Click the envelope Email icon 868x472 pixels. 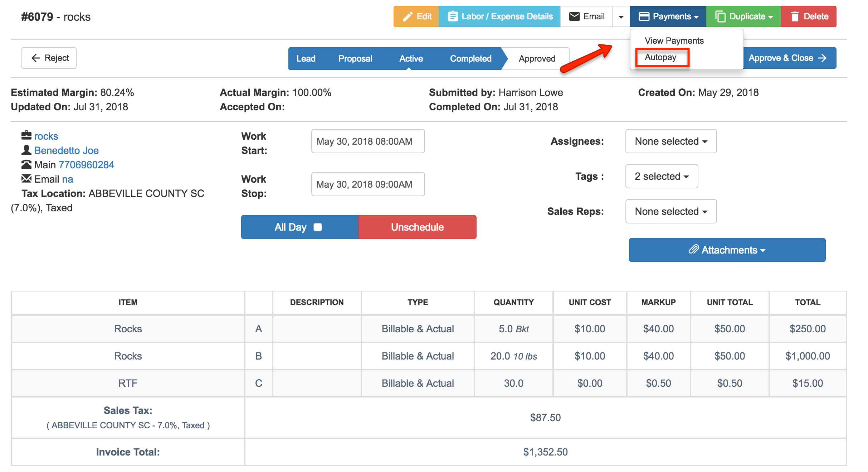coord(574,16)
